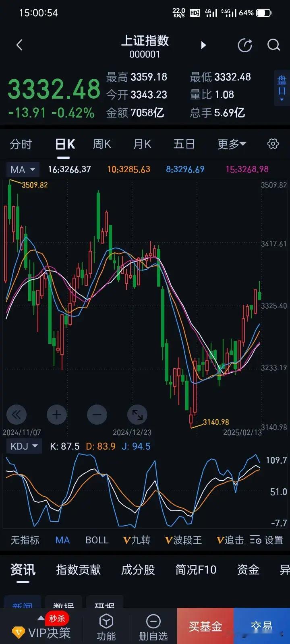The image size is (290, 644).
Task: Open the KDJ indicator dropdown
Action: click(24, 446)
